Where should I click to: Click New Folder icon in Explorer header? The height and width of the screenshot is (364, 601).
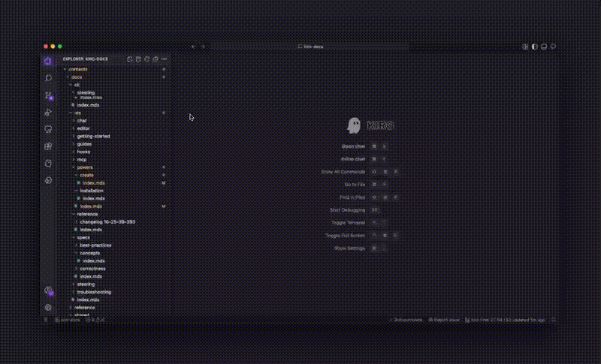138,59
